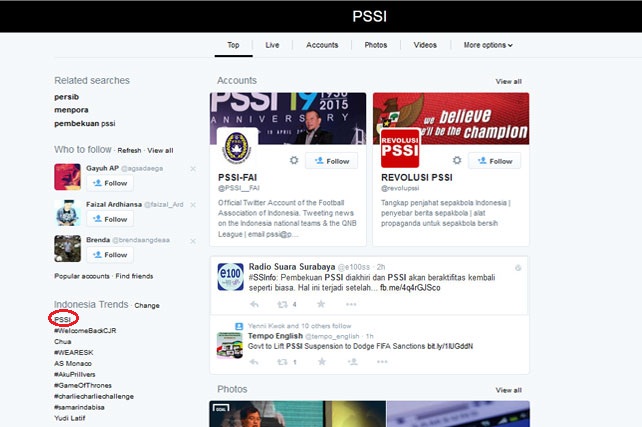Open the #AkuPrillvers trend
This screenshot has width=642, height=427.
pyautogui.click(x=75, y=374)
